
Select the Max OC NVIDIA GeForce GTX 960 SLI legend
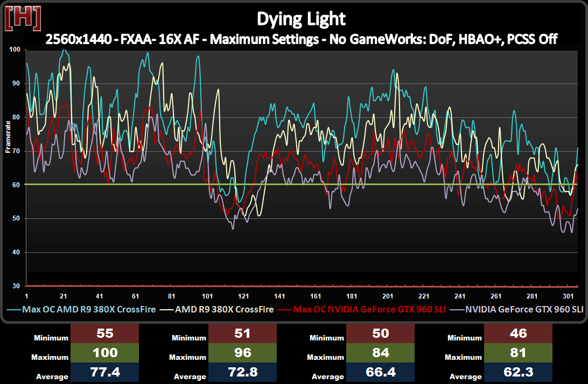pyautogui.click(x=361, y=309)
